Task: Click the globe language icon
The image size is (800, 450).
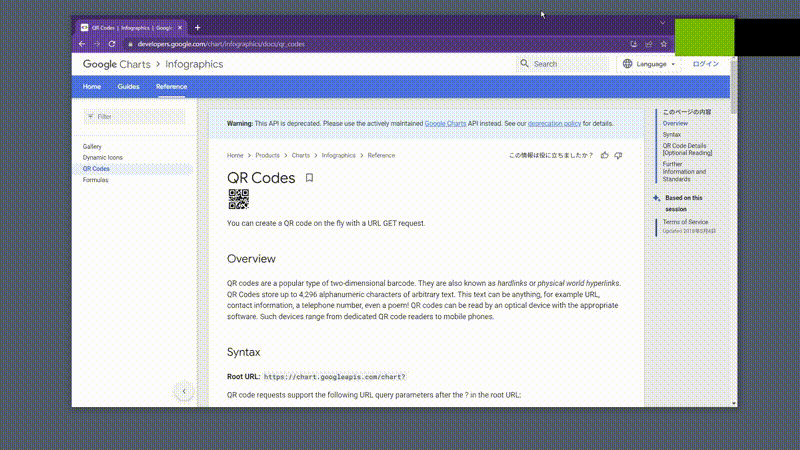Action: 628,64
